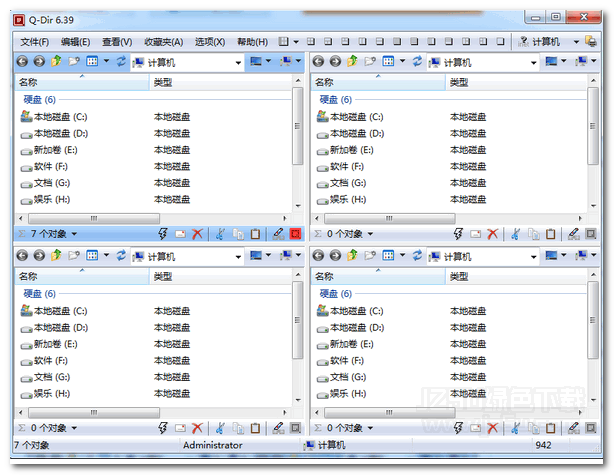
Task: Open the 查看(V) menu
Action: (117, 42)
